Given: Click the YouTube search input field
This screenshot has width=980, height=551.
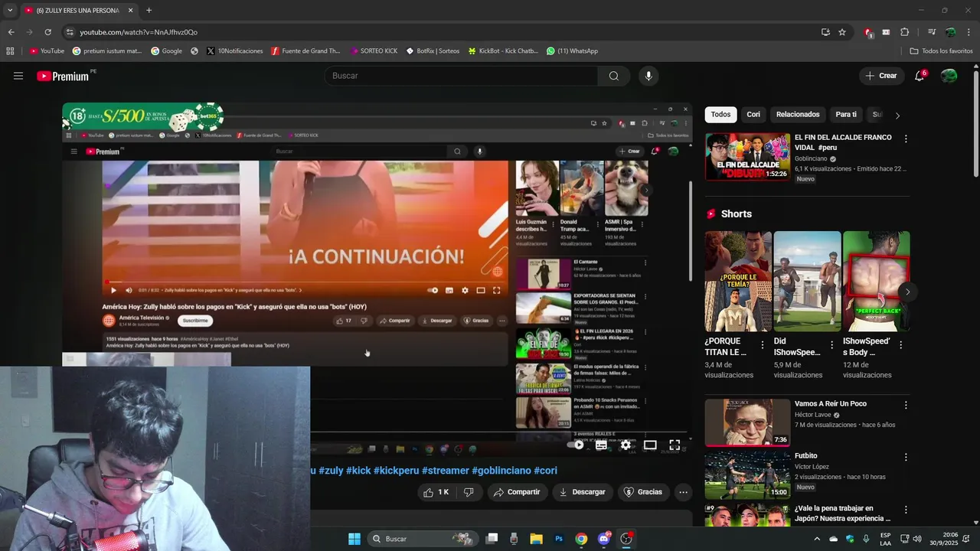Looking at the screenshot, I should coord(461,76).
